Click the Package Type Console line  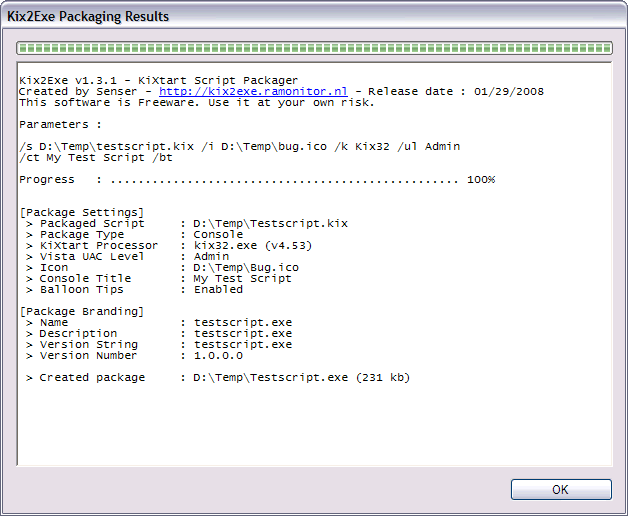coord(140,234)
